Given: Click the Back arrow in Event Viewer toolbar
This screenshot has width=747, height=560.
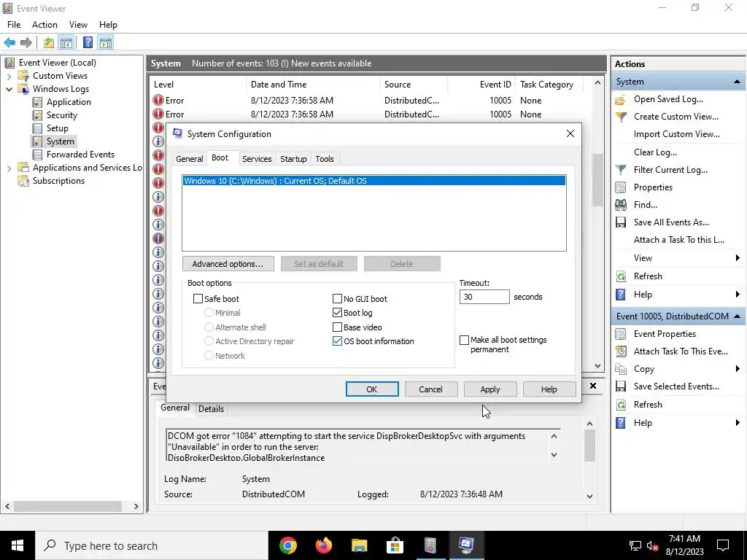Looking at the screenshot, I should tap(9, 43).
